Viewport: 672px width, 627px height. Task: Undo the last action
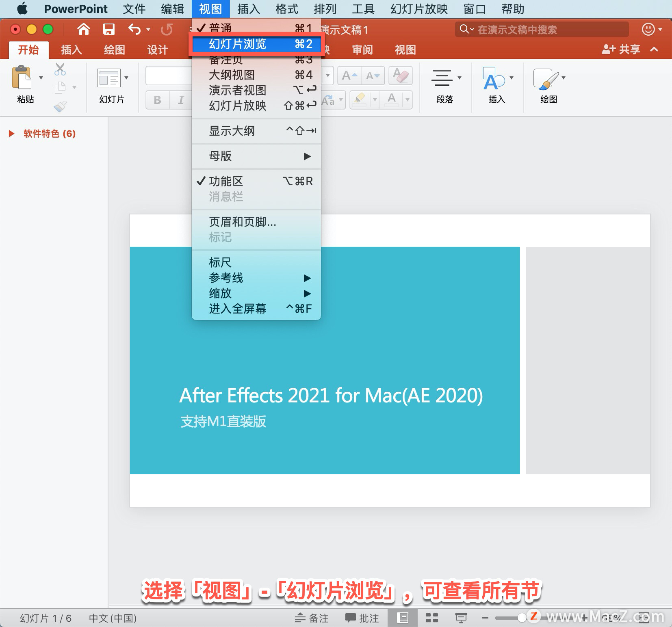pos(134,29)
